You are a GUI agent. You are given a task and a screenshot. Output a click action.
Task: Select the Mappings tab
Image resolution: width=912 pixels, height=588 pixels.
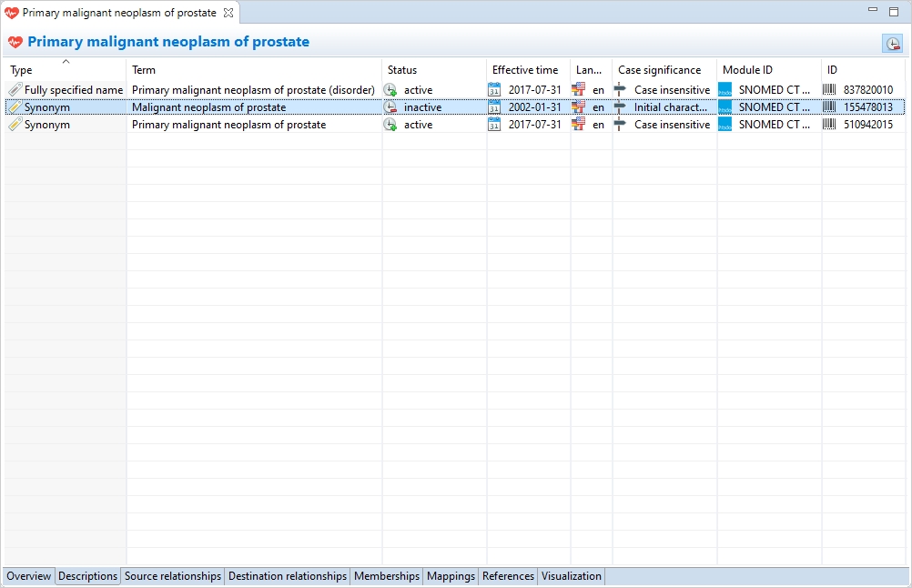pyautogui.click(x=451, y=576)
